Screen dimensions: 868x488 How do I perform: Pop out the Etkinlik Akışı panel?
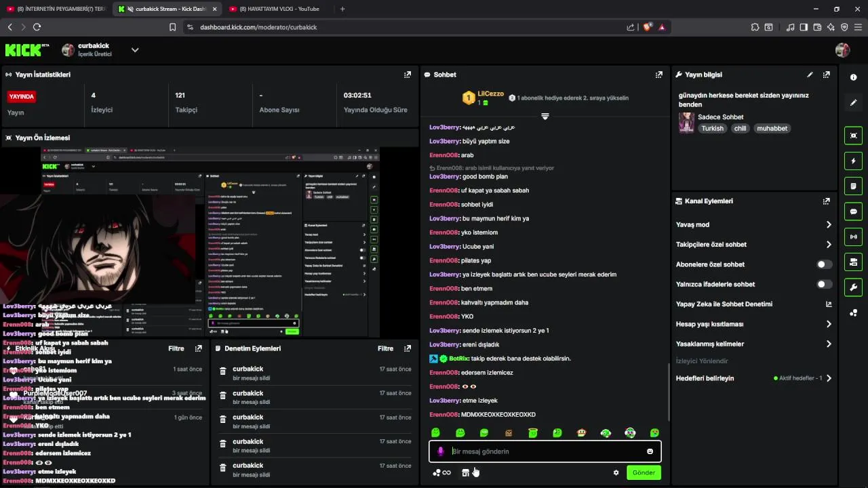tap(198, 348)
